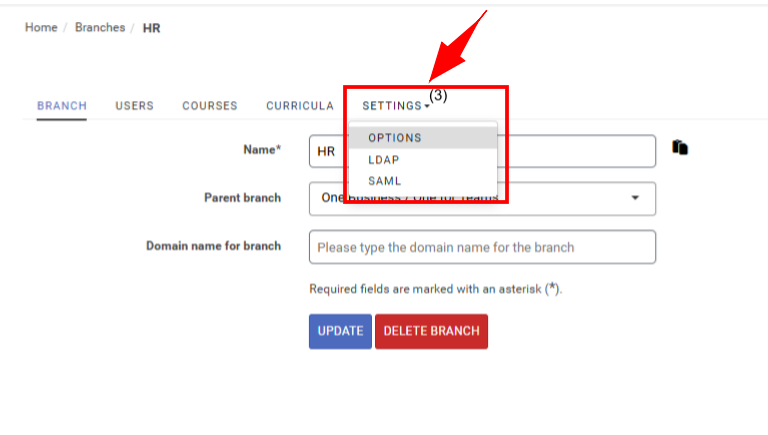768x435 pixels.
Task: Click the Name* field label
Action: 262,150
